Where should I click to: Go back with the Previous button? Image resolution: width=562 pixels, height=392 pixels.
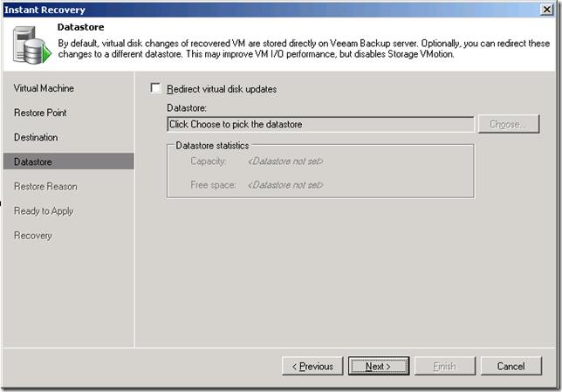pyautogui.click(x=312, y=367)
